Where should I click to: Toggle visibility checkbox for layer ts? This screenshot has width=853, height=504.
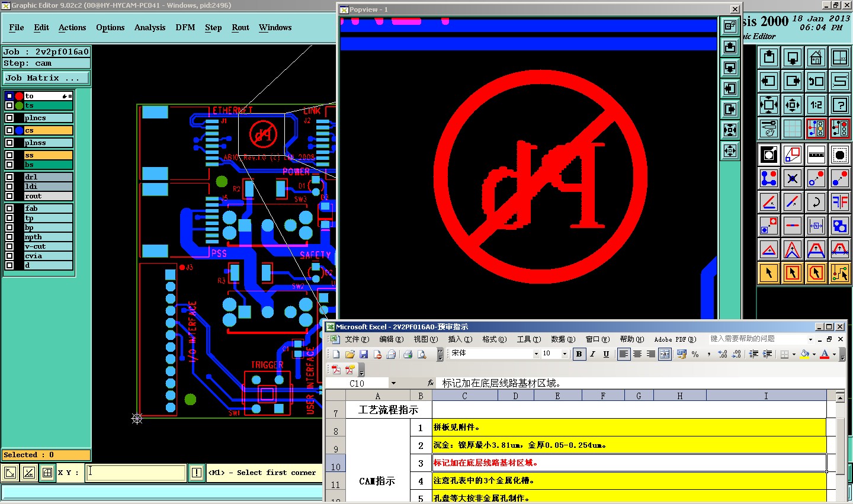pyautogui.click(x=9, y=105)
